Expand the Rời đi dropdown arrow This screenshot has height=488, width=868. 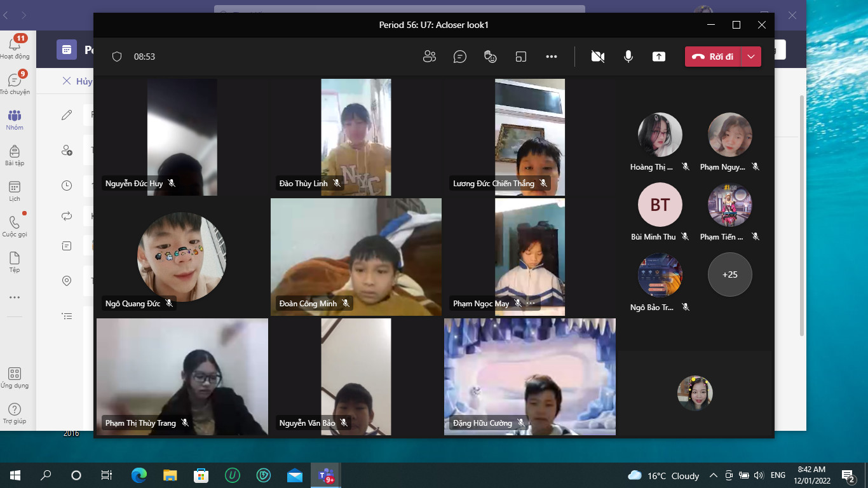pos(751,57)
